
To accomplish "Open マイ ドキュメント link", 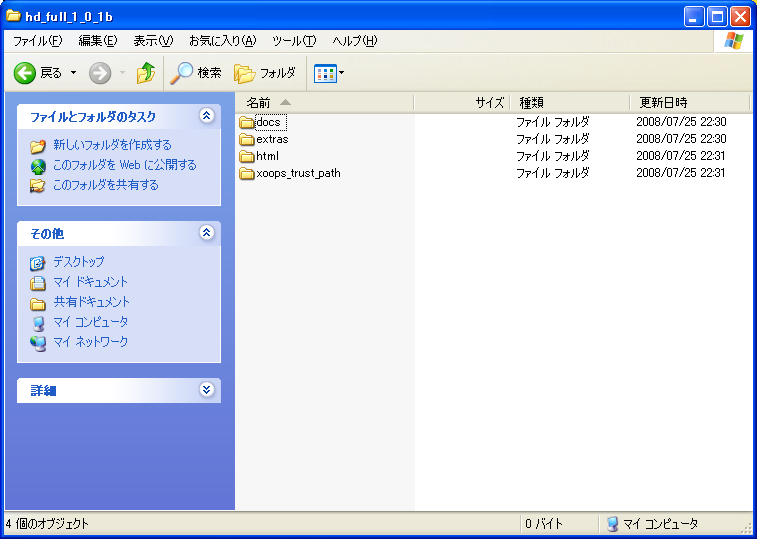I will [91, 282].
